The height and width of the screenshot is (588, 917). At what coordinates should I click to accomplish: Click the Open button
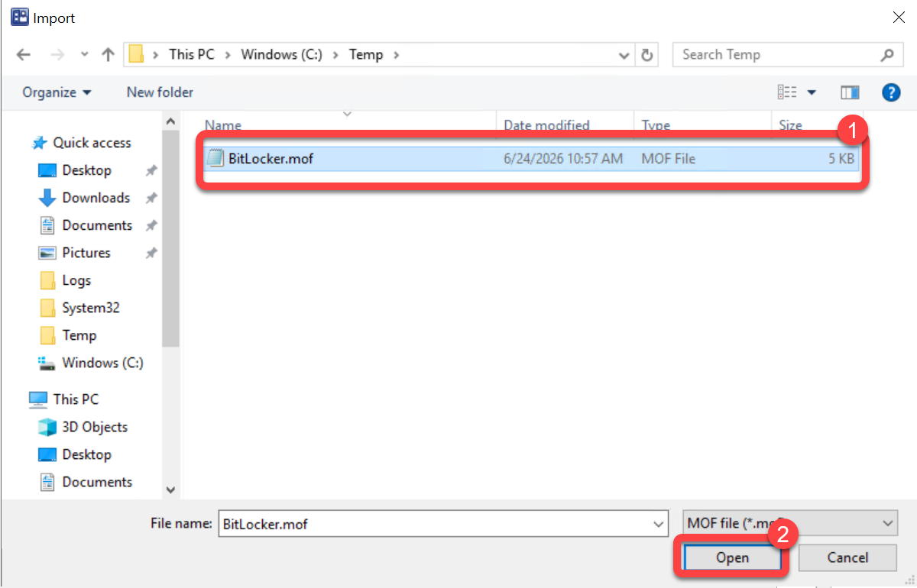(732, 558)
